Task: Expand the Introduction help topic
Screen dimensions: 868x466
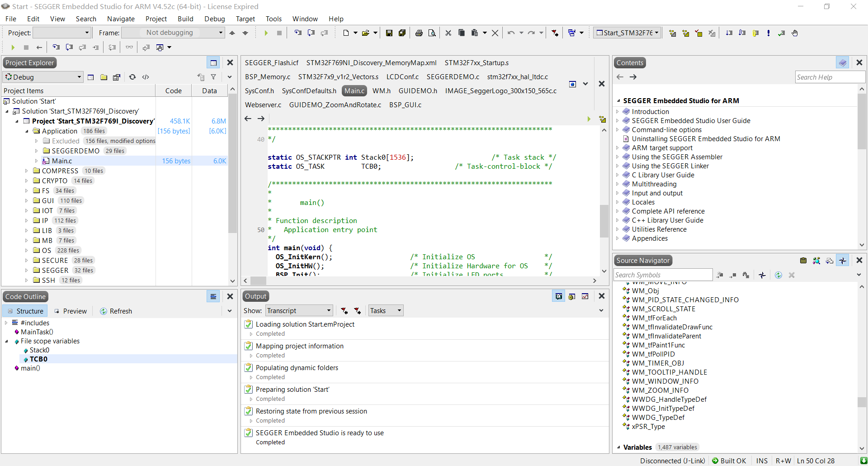Action: (x=618, y=112)
